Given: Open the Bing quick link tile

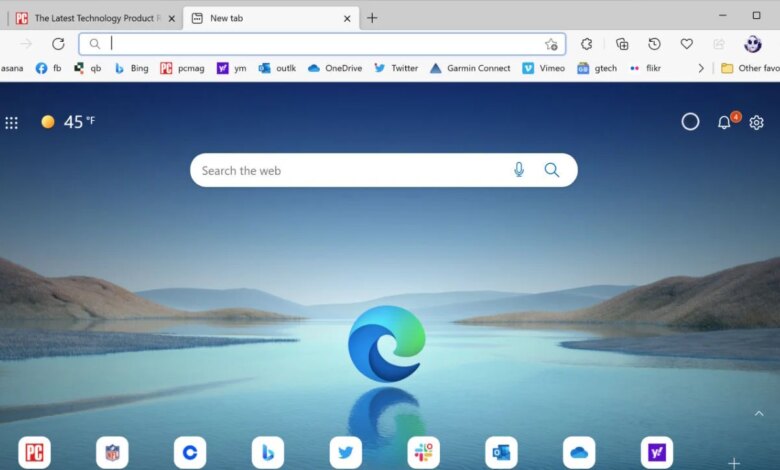Looking at the screenshot, I should (x=268, y=452).
